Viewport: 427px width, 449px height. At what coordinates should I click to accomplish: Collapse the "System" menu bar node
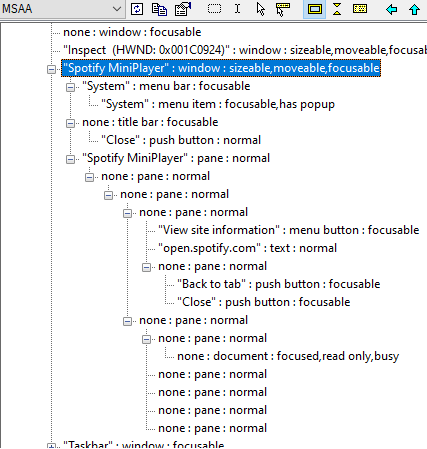click(70, 87)
